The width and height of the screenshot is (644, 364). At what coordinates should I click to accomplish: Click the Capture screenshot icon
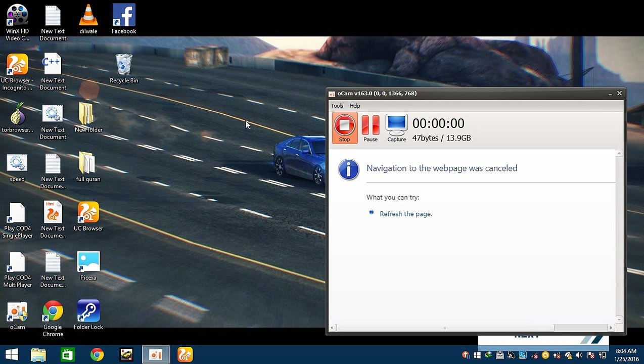(396, 128)
